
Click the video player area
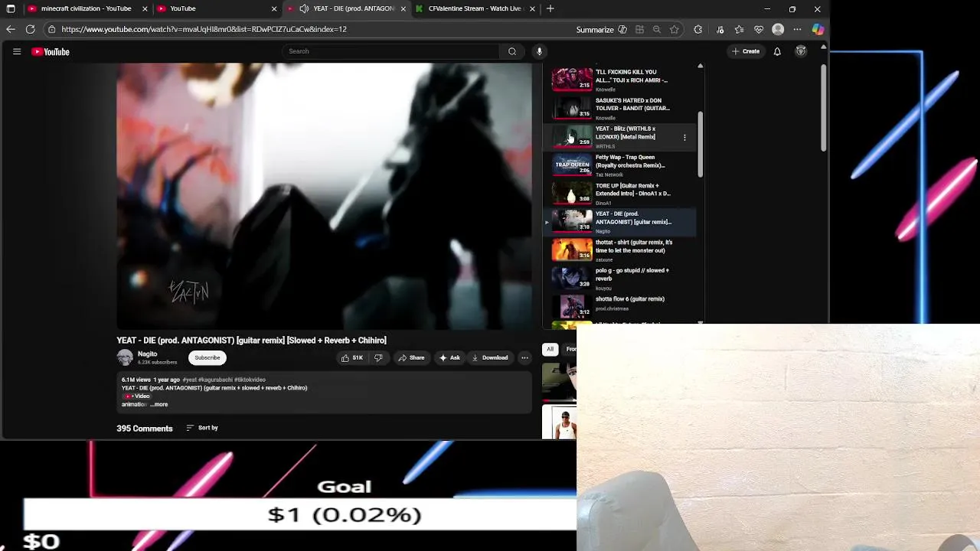click(325, 196)
